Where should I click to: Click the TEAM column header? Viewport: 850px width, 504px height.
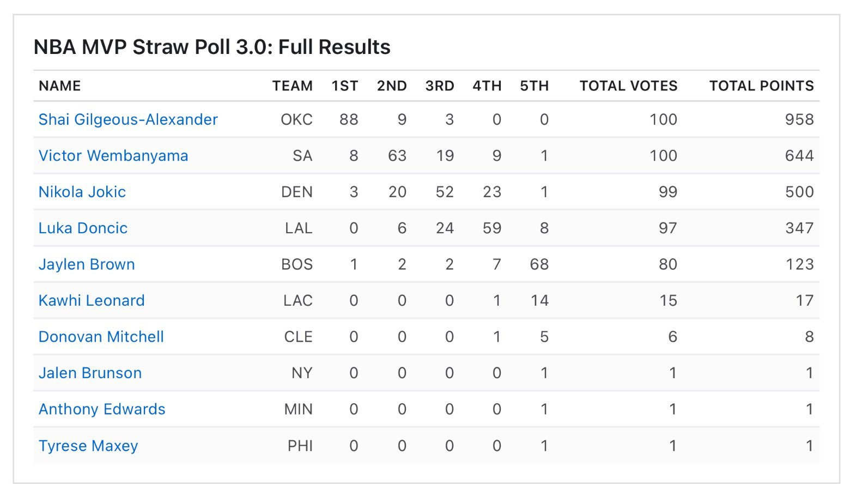click(x=293, y=86)
